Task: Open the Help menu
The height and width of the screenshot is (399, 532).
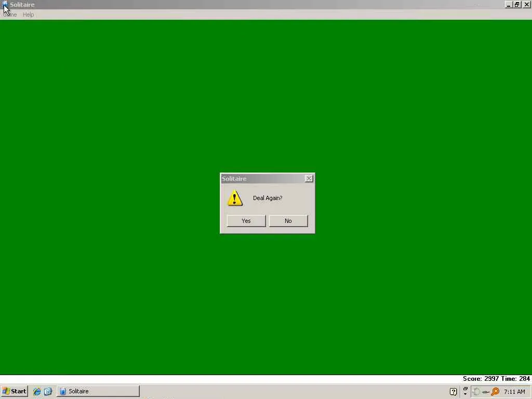Action: tap(29, 15)
